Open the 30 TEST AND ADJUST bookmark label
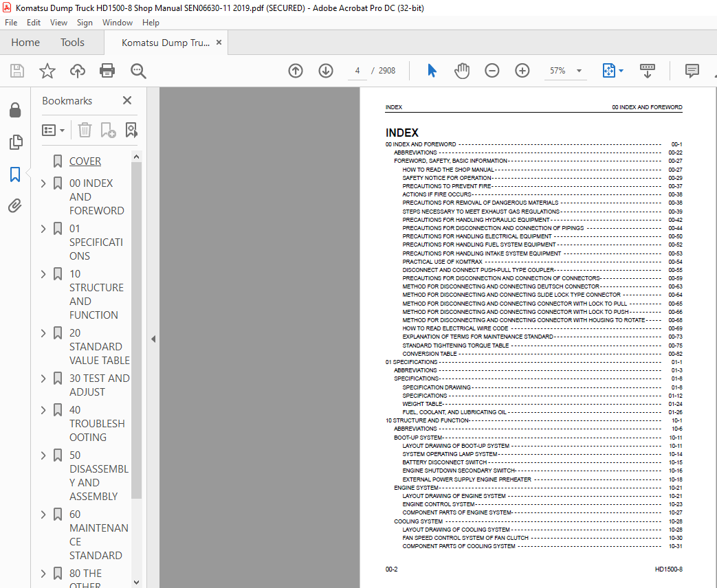 (100, 385)
